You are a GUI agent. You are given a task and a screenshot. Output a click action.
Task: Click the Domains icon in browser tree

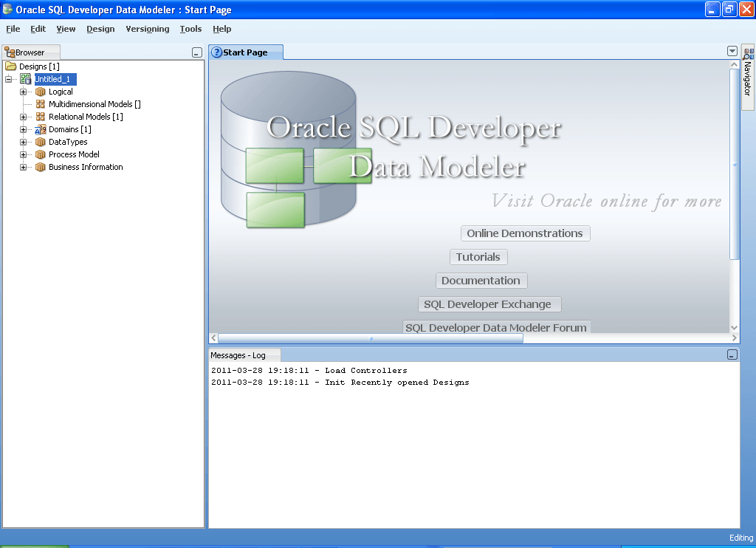click(41, 129)
